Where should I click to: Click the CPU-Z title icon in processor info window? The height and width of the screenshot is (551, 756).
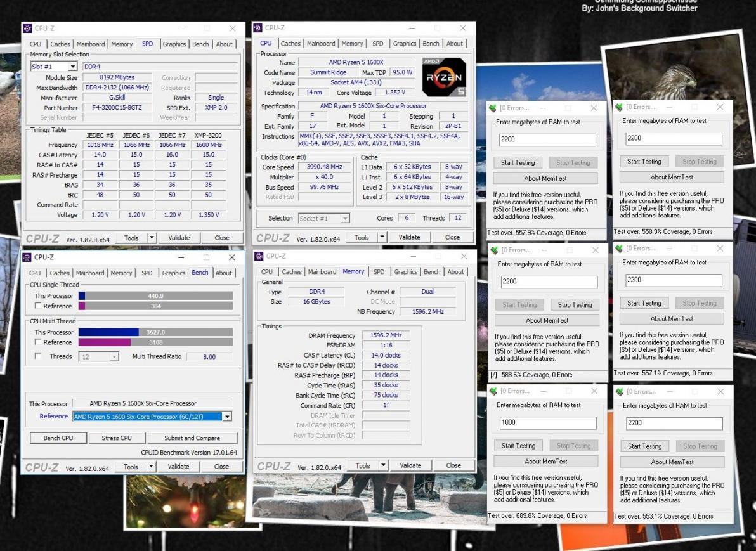[257, 28]
